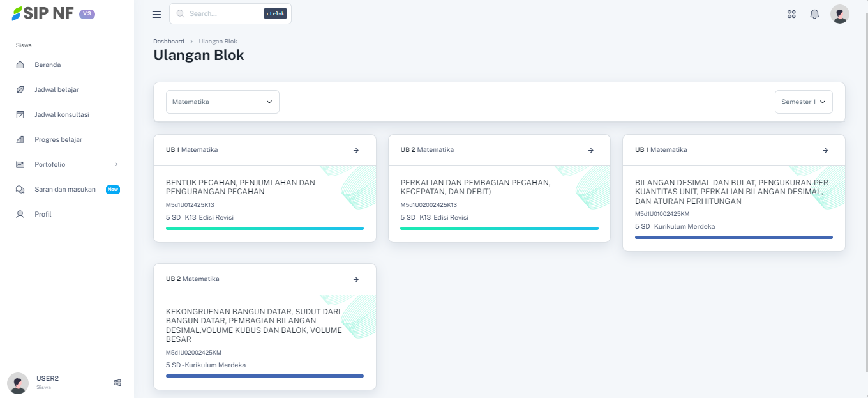Click the Dashboard breadcrumb link
This screenshot has width=868, height=398.
(168, 42)
